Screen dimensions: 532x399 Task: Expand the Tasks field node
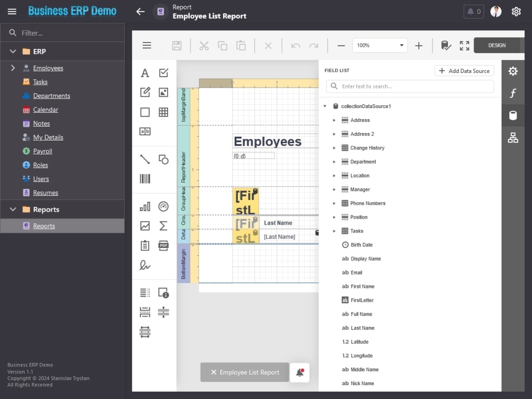[x=334, y=231]
